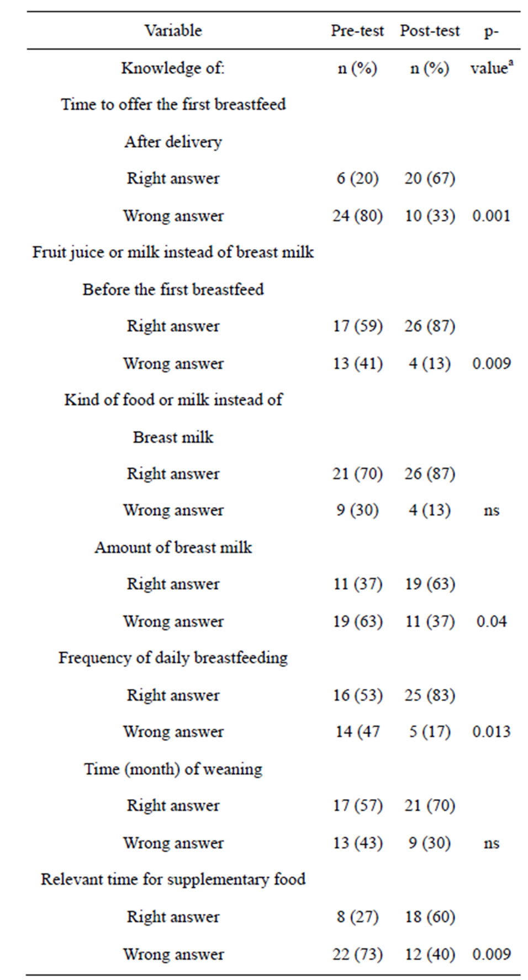Select the Pre-test column header

click(357, 30)
